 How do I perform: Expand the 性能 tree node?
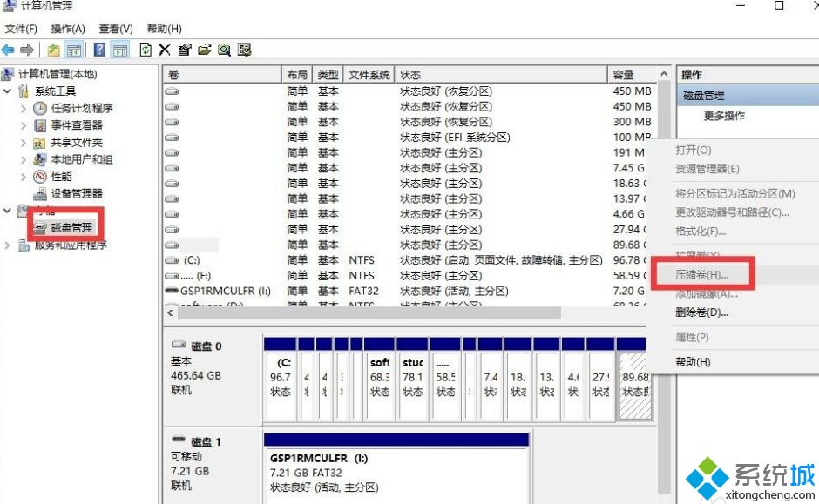click(23, 177)
